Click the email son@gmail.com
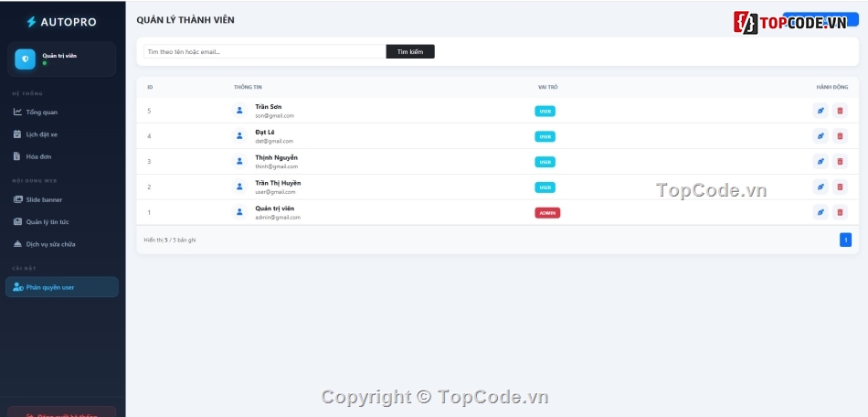868x417 pixels. [x=275, y=116]
